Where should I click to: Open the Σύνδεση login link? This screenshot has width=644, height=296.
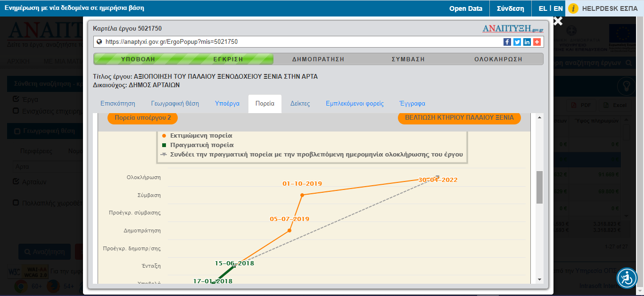tap(511, 8)
